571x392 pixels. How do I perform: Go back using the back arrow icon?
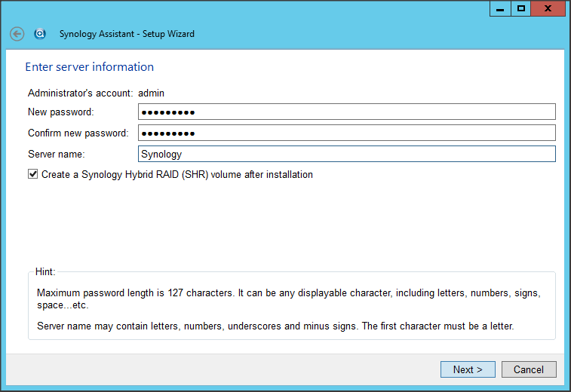(17, 34)
